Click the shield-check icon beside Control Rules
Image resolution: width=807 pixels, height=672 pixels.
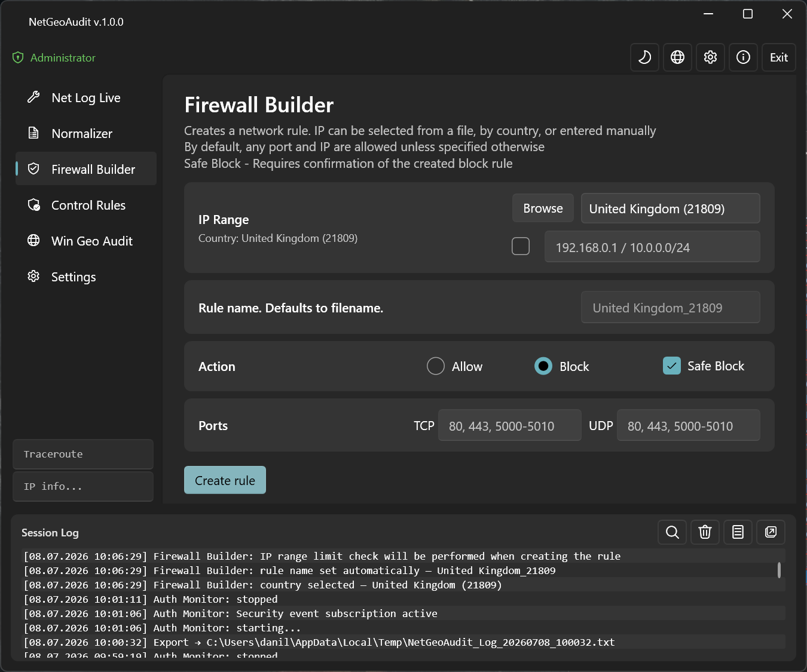pos(34,205)
